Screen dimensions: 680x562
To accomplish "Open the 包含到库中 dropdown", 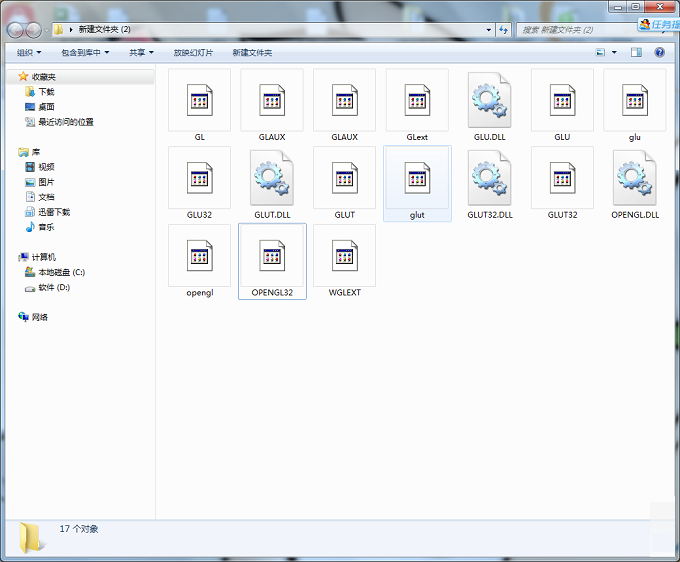I will (x=85, y=52).
